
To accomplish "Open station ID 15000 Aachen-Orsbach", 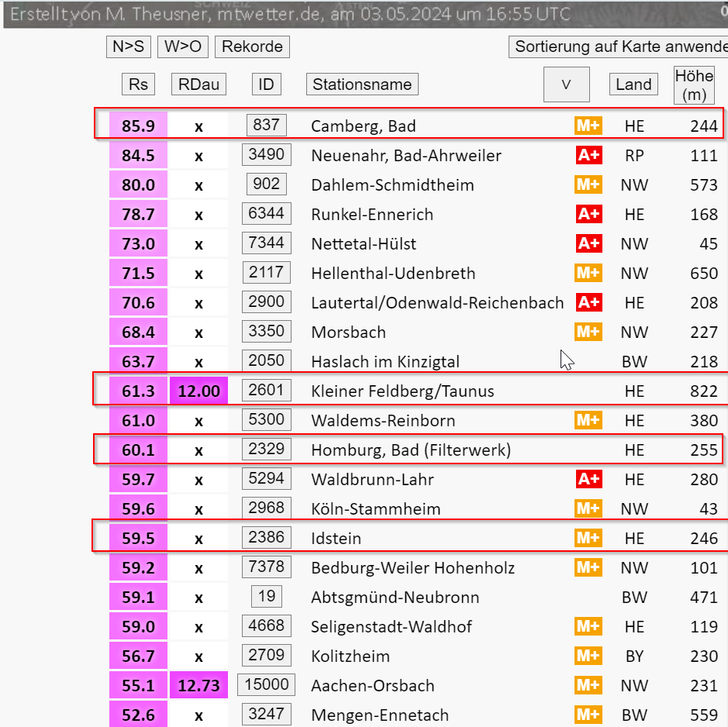I will (267, 684).
